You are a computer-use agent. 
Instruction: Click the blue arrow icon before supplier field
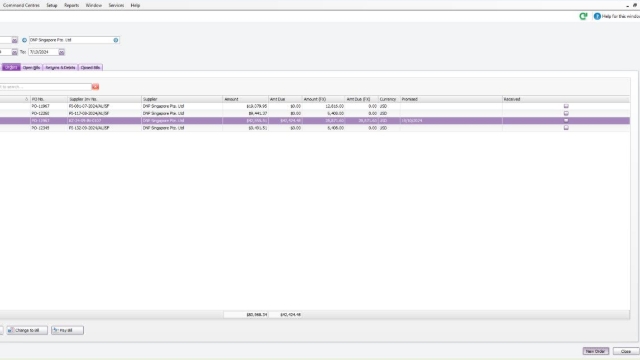click(x=24, y=40)
